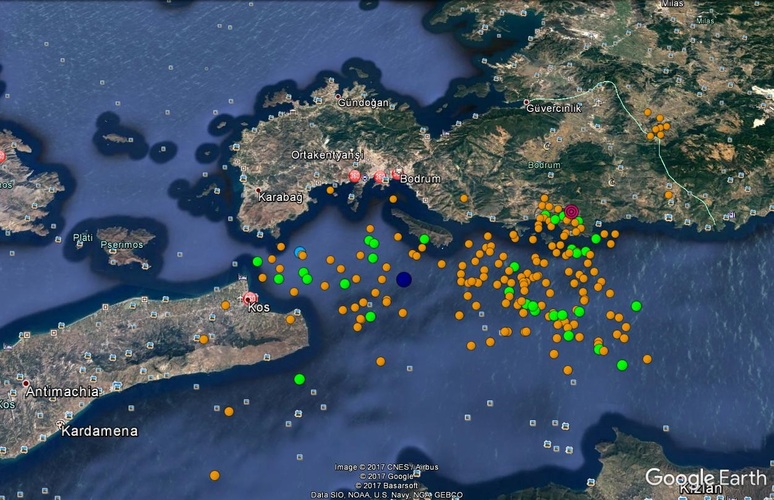Click the light blue dot marker
The width and height of the screenshot is (774, 500).
[x=299, y=252]
